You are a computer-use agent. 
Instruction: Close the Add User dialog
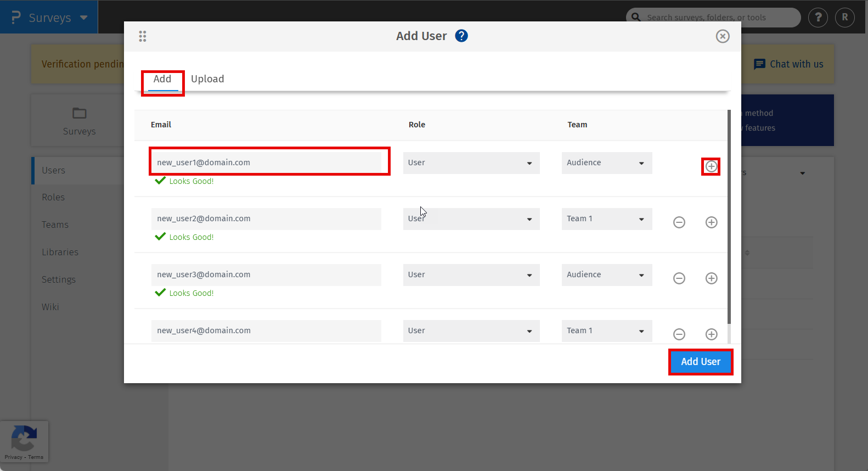pos(723,36)
